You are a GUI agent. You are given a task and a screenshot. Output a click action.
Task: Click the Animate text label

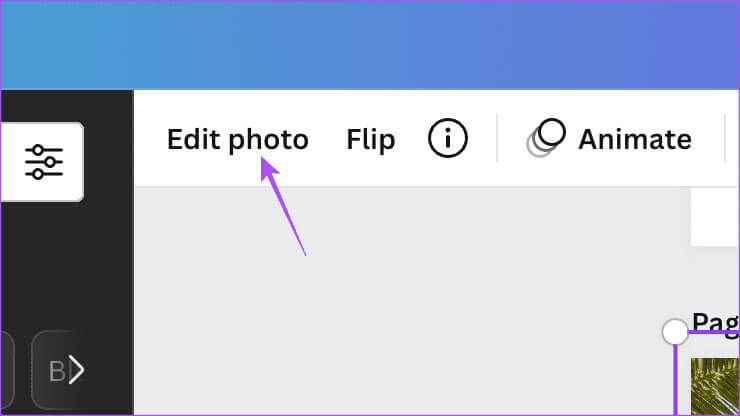[634, 139]
